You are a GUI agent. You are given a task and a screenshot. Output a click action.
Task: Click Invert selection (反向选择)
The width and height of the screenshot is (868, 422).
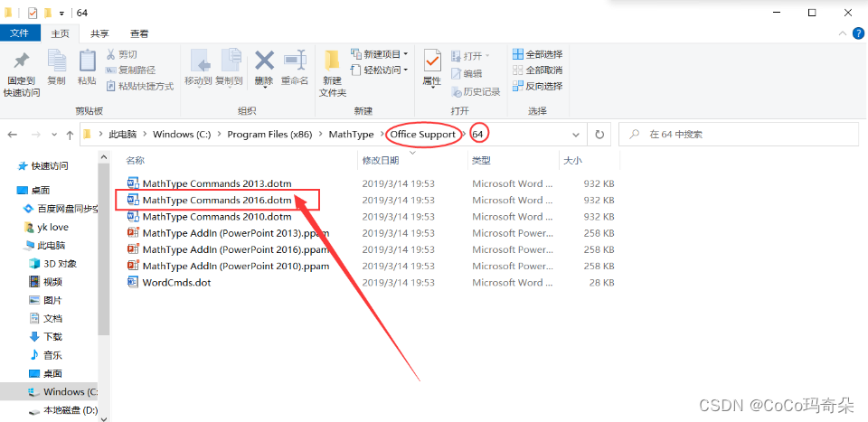537,86
